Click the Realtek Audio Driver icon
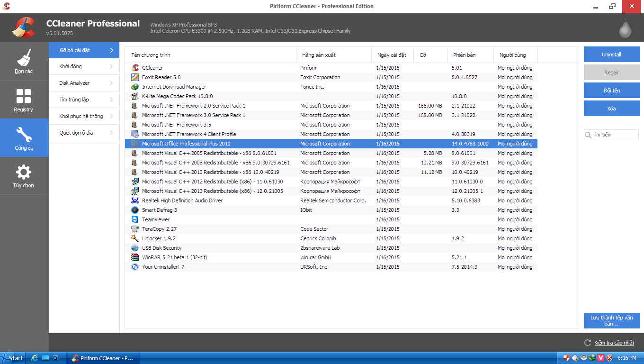Viewport: 644px width, 364px height. (135, 200)
